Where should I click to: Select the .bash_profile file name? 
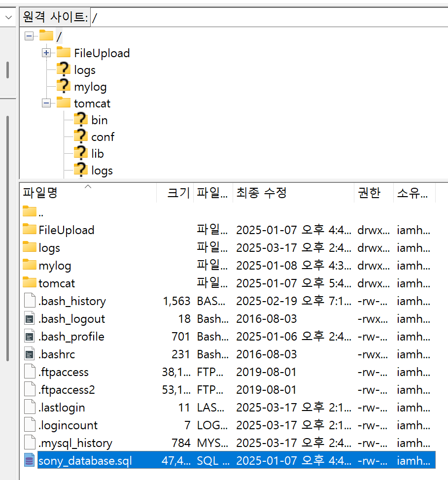(x=71, y=337)
